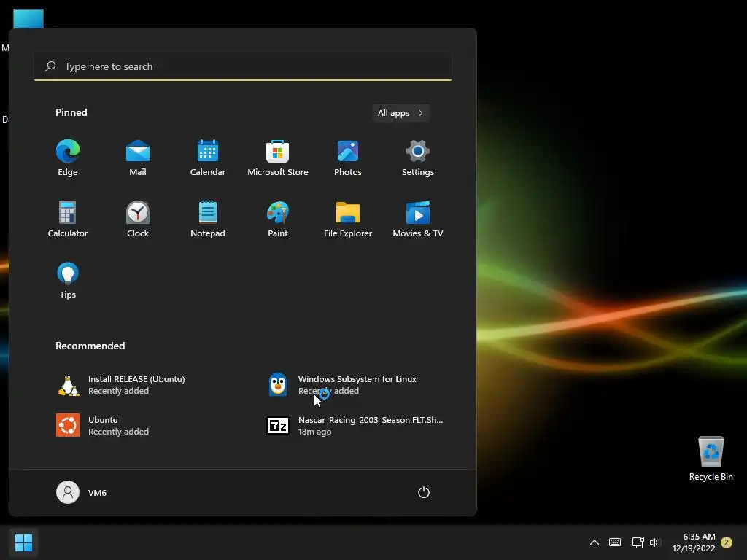Open the Nascar_Racing_2003_Season 7z file
The image size is (747, 560).
pyautogui.click(x=355, y=425)
